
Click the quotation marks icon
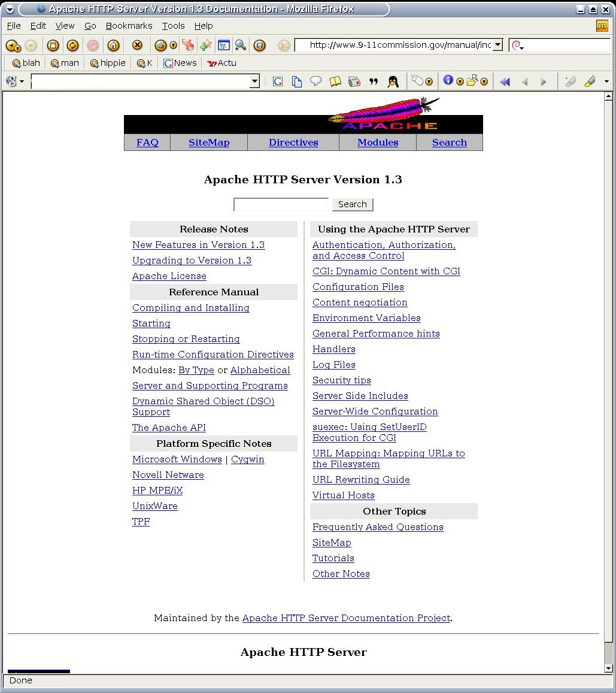(374, 81)
